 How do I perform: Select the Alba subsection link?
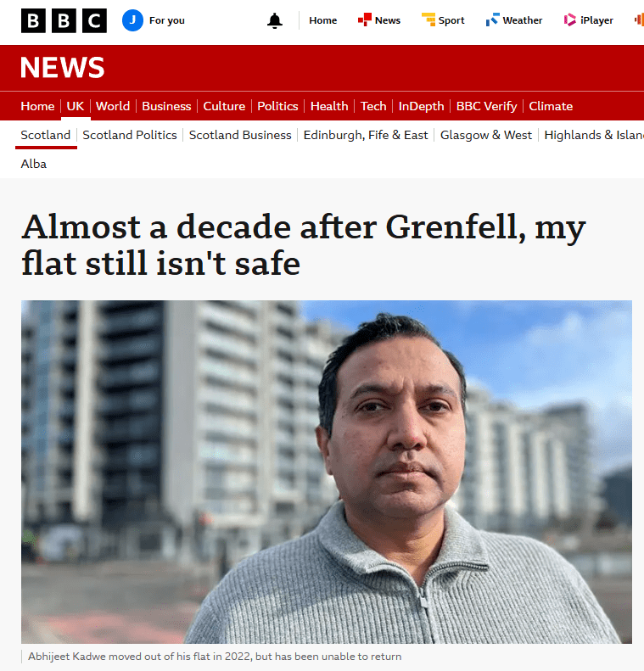(34, 164)
